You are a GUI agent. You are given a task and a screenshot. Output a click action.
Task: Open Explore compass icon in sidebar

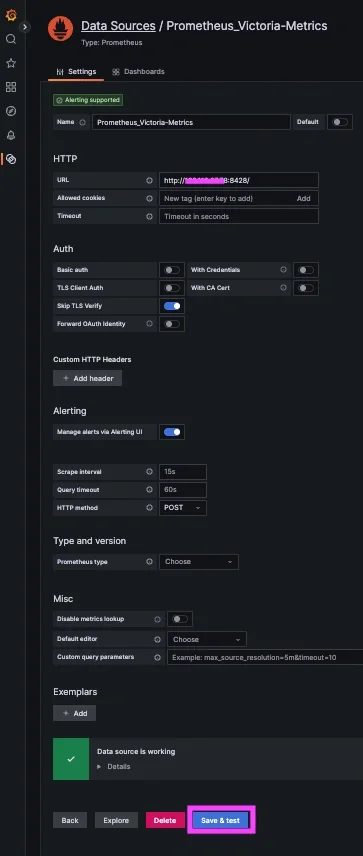coord(11,111)
